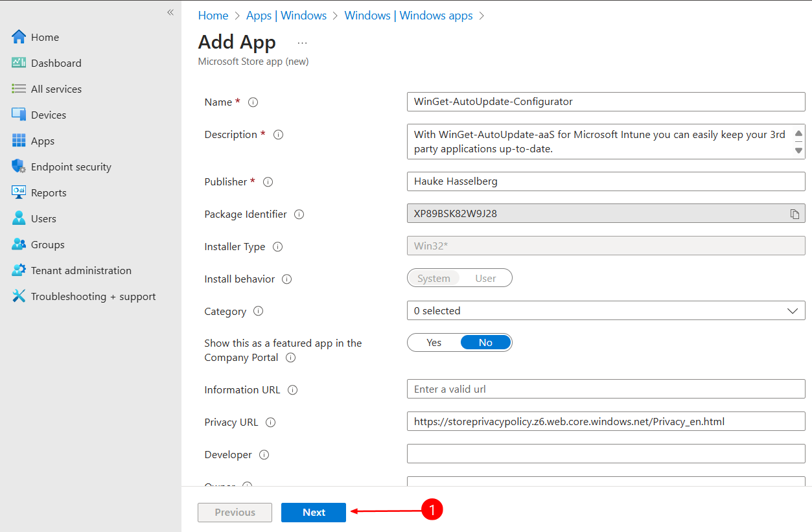Click the Endpoint security shield icon
812x532 pixels.
coord(19,167)
